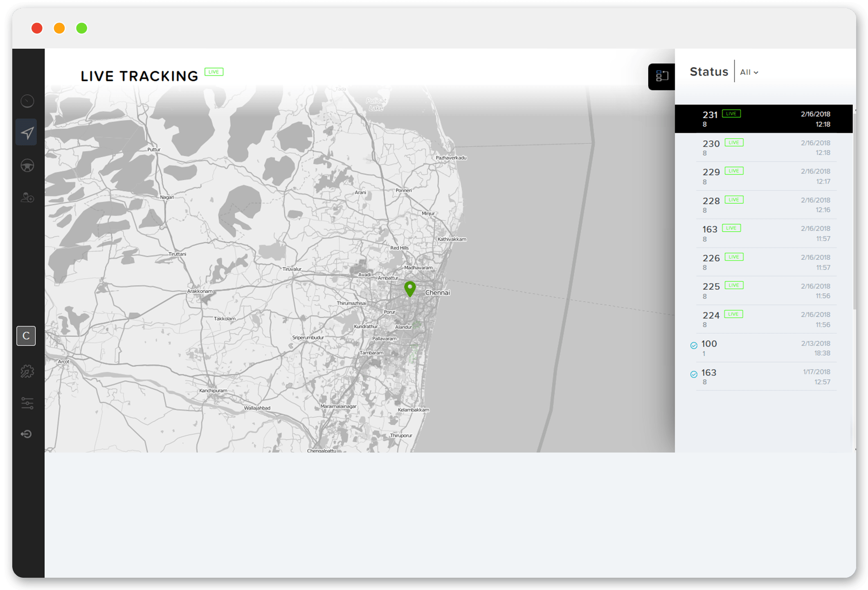Select the live tracking navigation arrow icon

point(27,133)
